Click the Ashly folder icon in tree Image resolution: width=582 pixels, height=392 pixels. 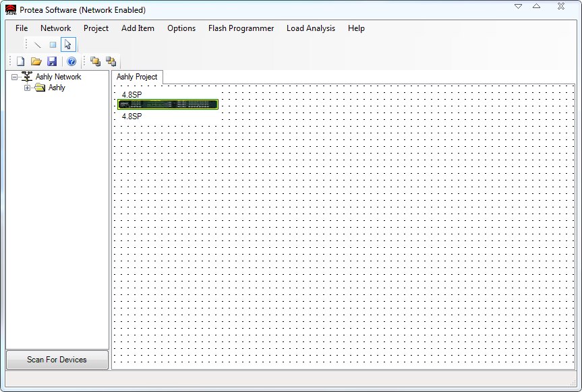pyautogui.click(x=40, y=88)
